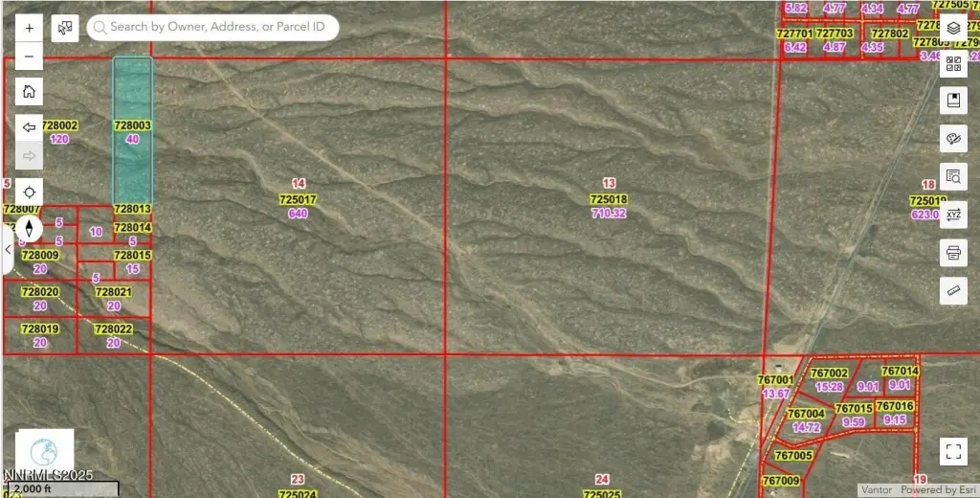Find my current location
The height and width of the screenshot is (498, 980).
tap(30, 191)
